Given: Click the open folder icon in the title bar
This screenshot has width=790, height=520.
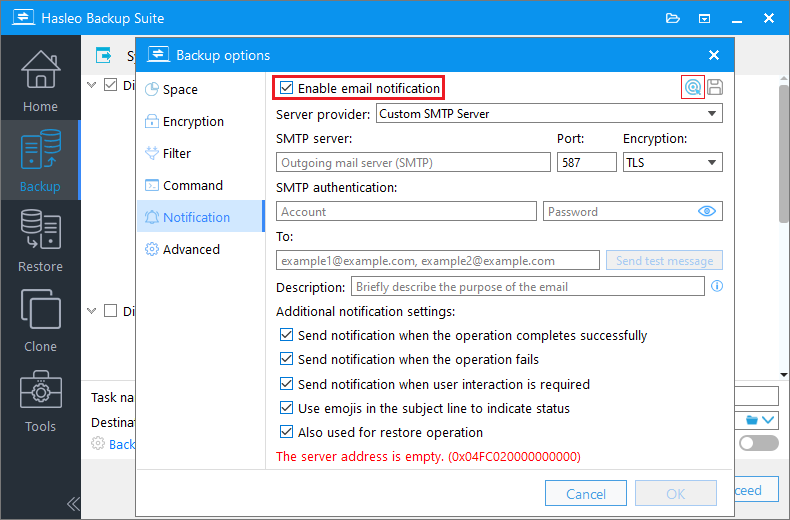Looking at the screenshot, I should tap(673, 19).
